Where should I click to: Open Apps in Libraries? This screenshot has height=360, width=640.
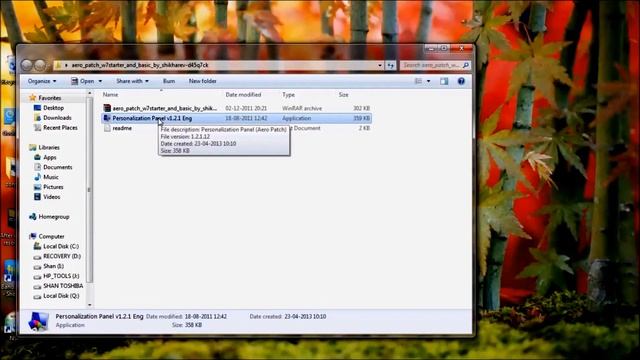pyautogui.click(x=50, y=158)
